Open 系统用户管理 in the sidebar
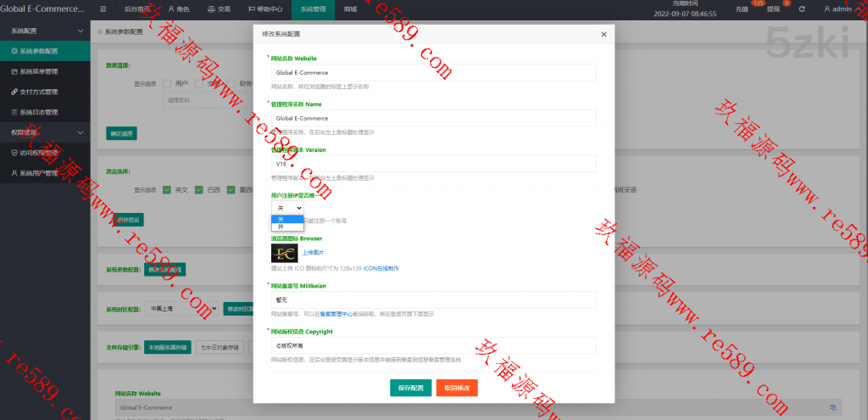 point(45,173)
